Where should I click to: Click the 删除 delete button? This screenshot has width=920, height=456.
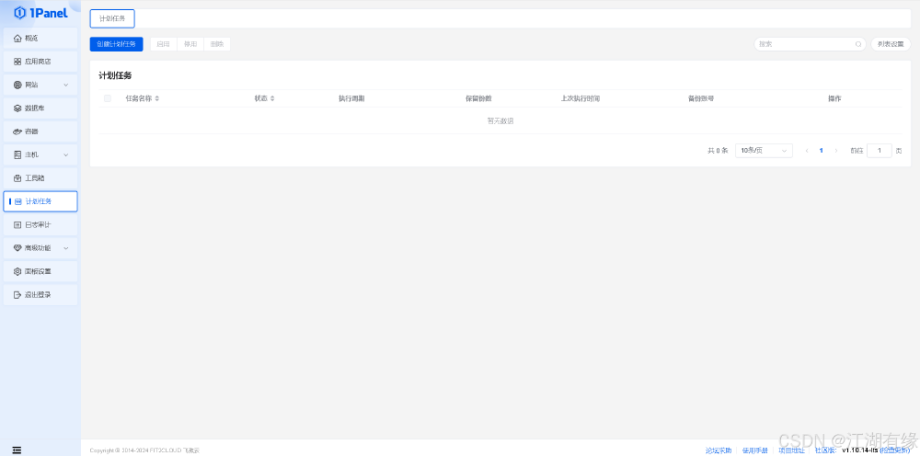pos(217,44)
